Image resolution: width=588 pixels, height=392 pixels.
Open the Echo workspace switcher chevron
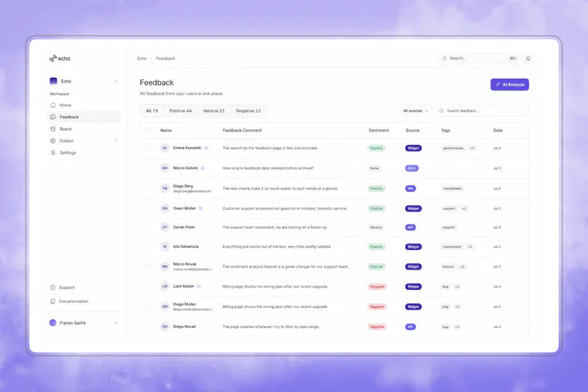(x=115, y=81)
